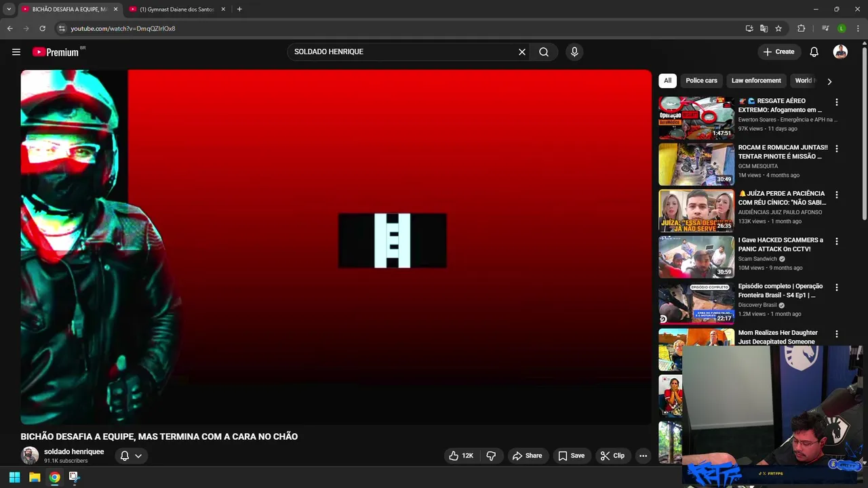Translate this page icon
Viewport: 868px width, 488px height.
(764, 28)
